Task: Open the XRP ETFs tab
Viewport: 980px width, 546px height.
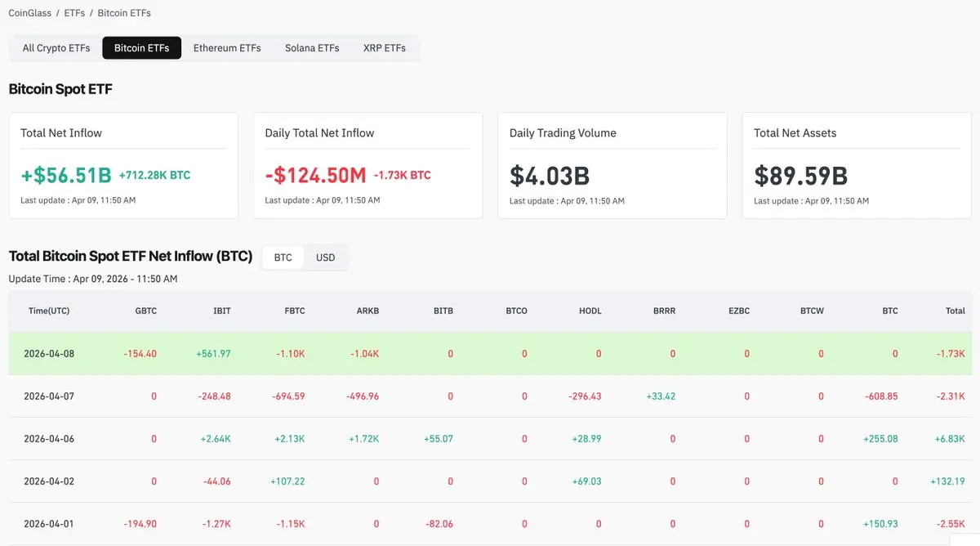Action: click(x=385, y=48)
